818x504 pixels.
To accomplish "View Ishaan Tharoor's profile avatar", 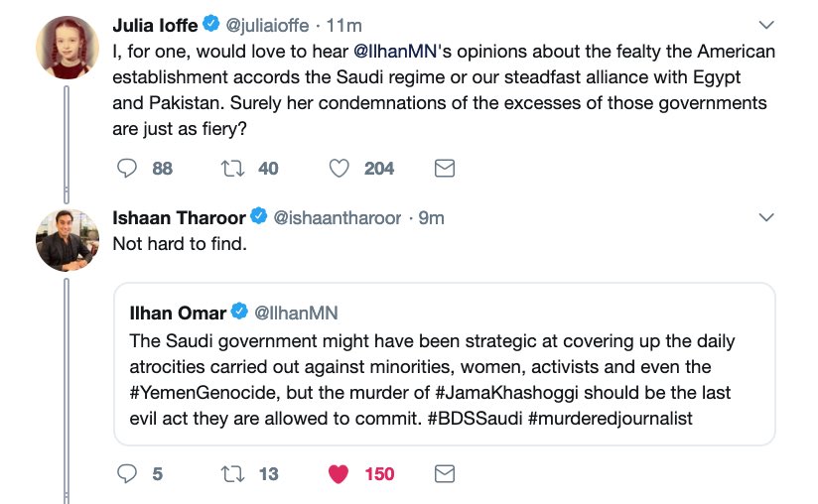I will [x=68, y=239].
